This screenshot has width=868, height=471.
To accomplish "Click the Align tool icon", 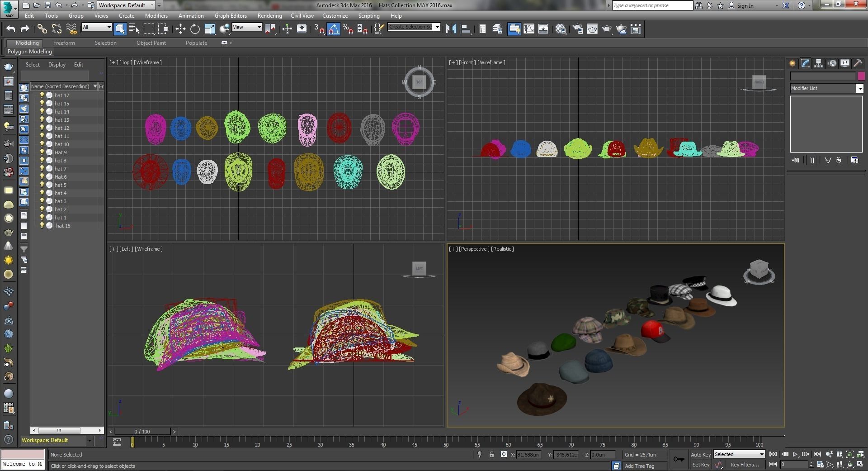I will (x=465, y=29).
